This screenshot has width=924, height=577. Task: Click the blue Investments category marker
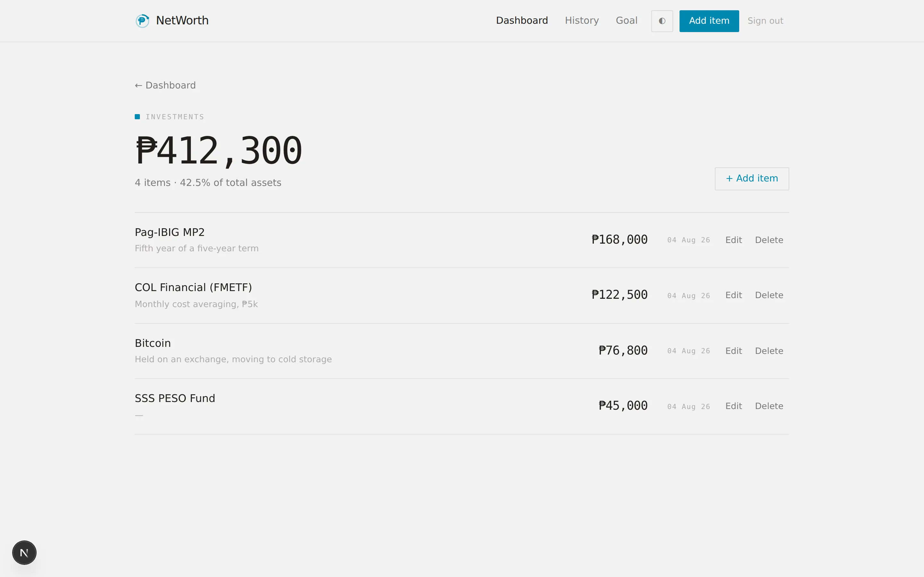point(137,117)
